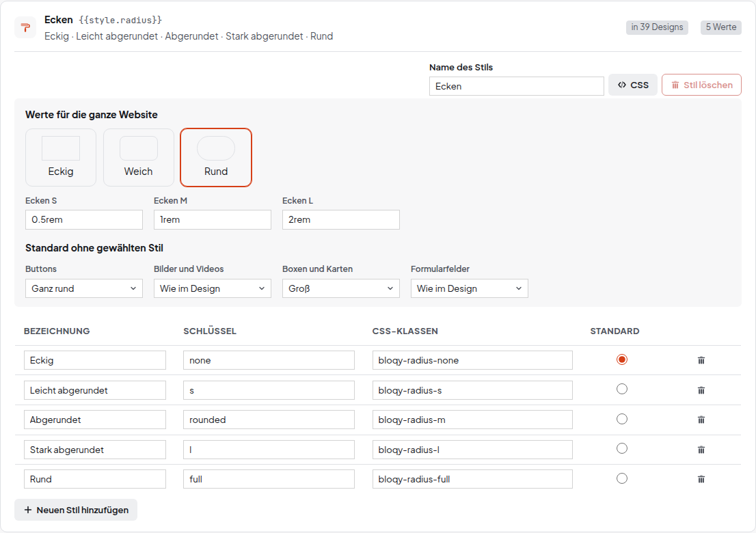The height and width of the screenshot is (533, 756).
Task: Open the Boxen und Karten dropdown
Action: pos(341,288)
